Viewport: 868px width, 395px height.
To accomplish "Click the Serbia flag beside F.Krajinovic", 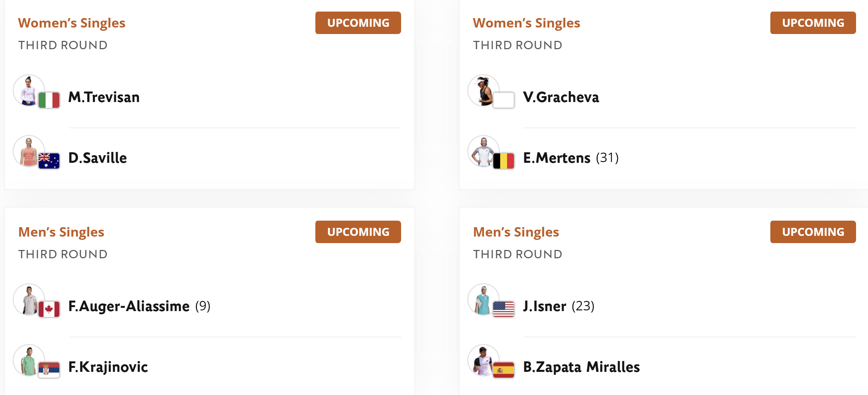I will click(x=49, y=370).
